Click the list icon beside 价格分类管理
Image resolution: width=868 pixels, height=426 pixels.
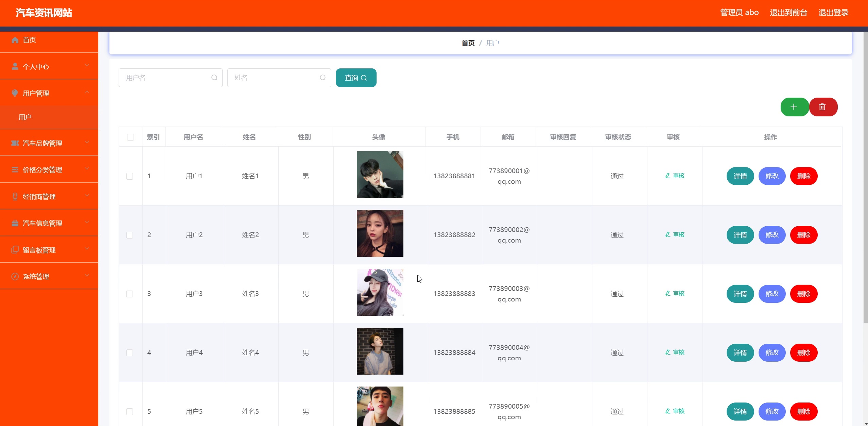tap(15, 170)
